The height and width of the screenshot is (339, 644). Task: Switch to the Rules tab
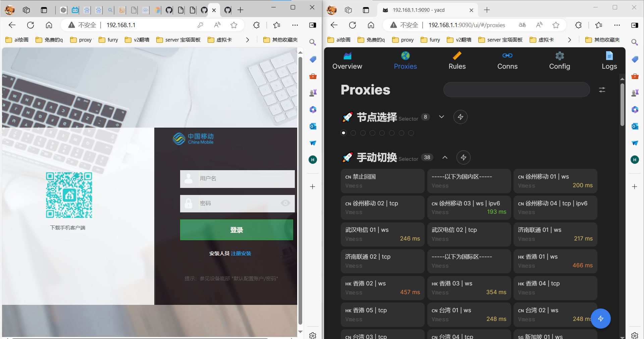(457, 61)
